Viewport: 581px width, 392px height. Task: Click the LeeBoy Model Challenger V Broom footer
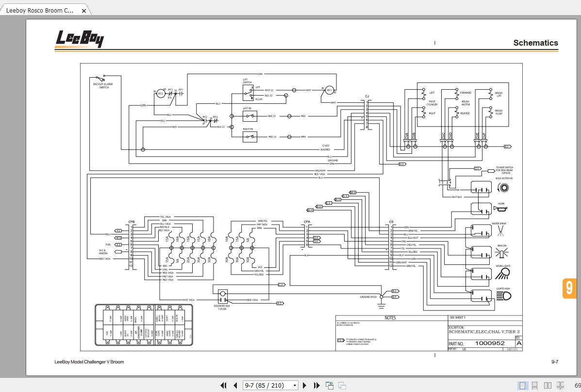(x=89, y=361)
